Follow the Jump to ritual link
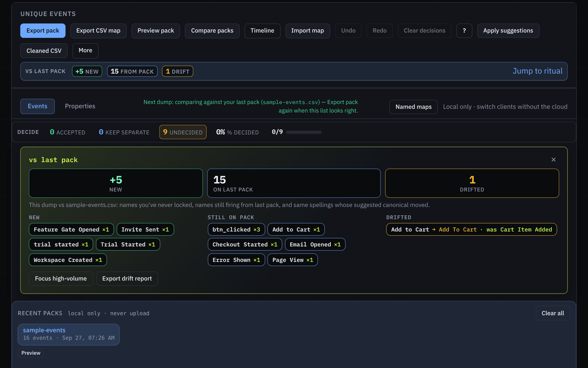The height and width of the screenshot is (368, 588). (537, 71)
